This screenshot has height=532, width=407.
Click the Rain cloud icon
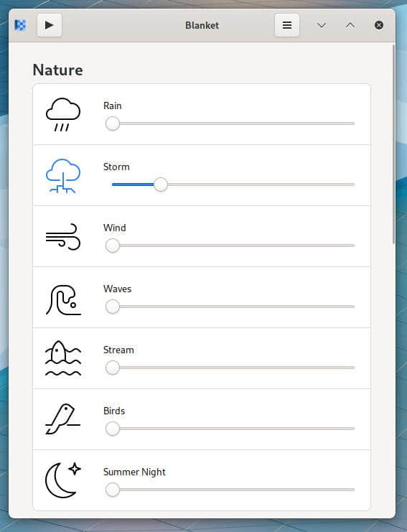click(x=63, y=114)
